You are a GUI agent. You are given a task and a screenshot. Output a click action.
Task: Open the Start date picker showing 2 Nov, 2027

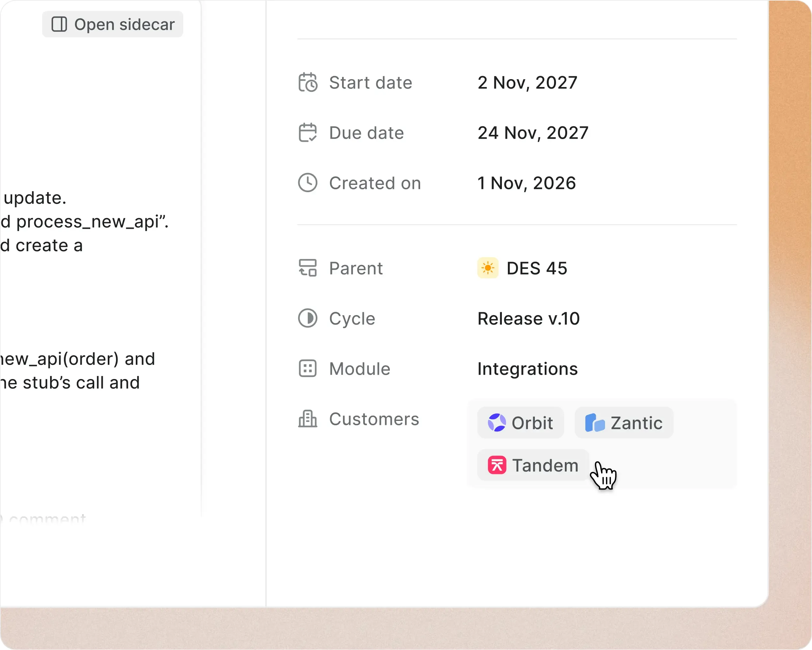click(x=527, y=83)
